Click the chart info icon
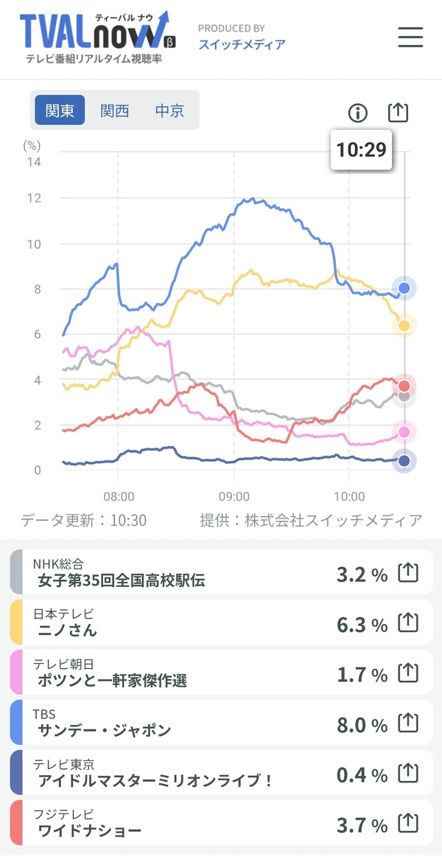Screen dimensions: 442x868 (358, 113)
